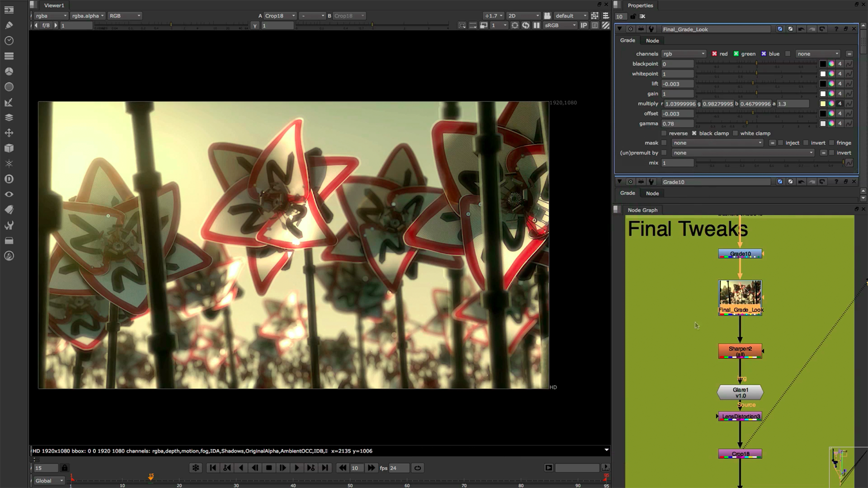Select the Node tab in properties panel
The image size is (868, 488).
651,41
